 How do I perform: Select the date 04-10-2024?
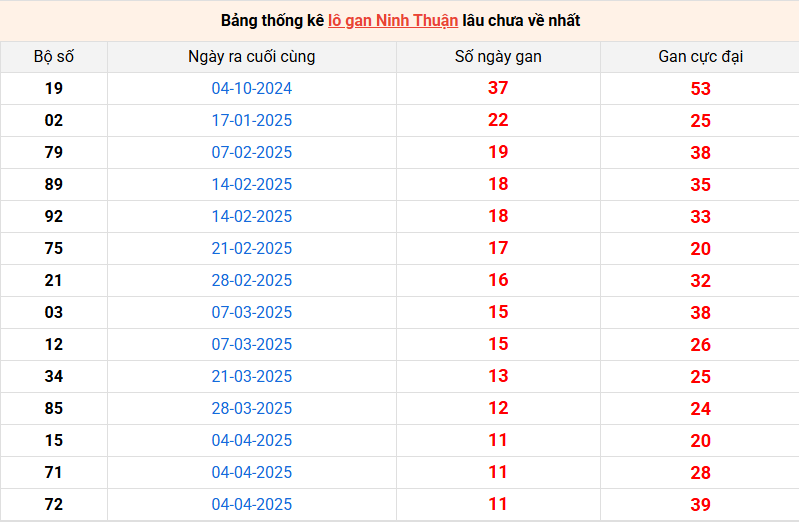point(251,89)
